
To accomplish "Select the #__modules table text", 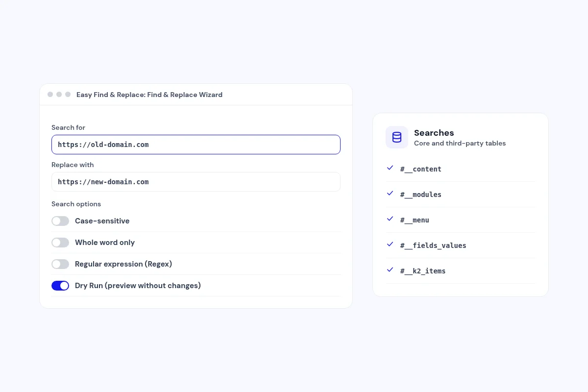I will click(x=421, y=195).
